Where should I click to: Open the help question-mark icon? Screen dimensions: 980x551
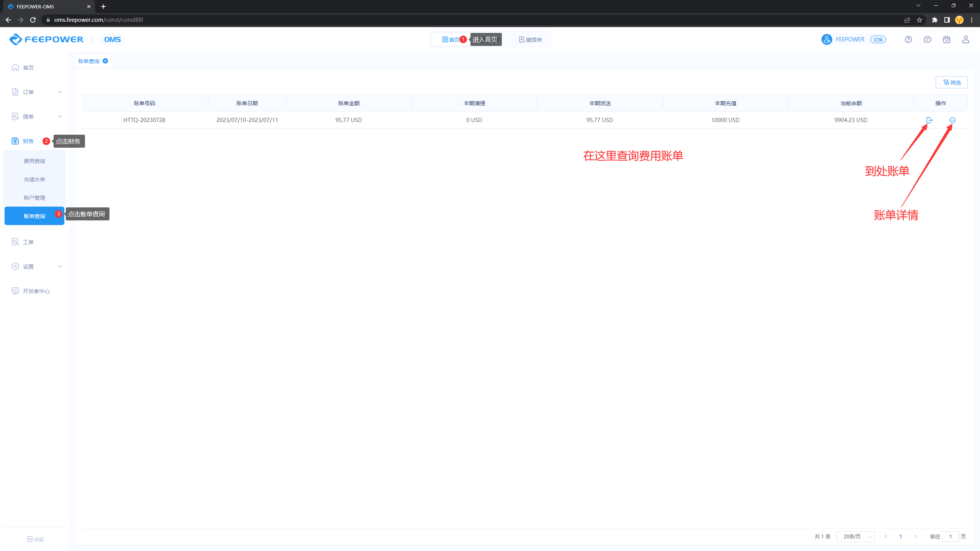click(908, 39)
